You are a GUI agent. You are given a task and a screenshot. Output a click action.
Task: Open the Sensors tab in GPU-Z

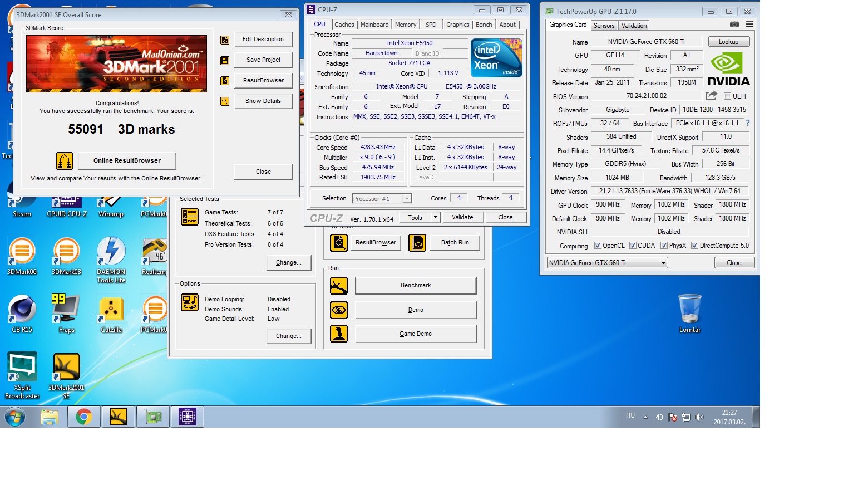604,26
